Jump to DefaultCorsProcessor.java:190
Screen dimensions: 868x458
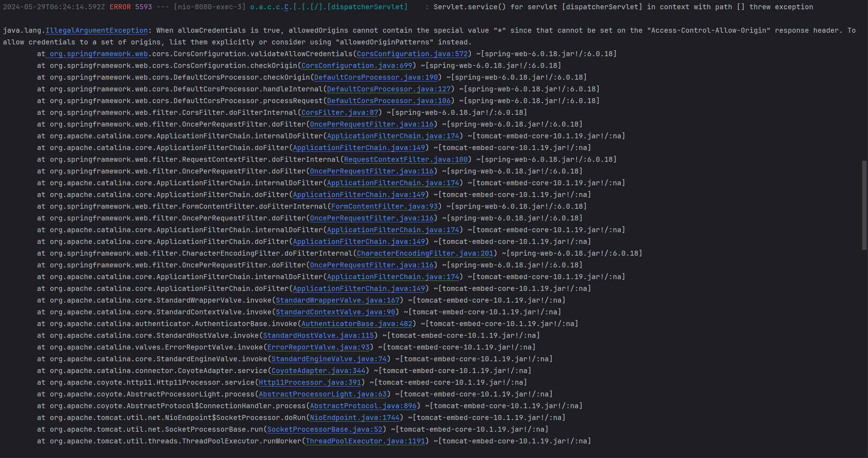tap(376, 78)
